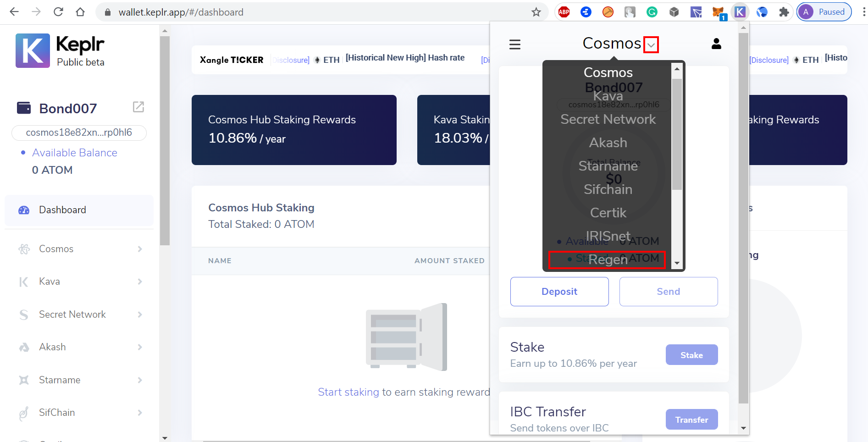Click Starname icon in sidebar

[24, 380]
